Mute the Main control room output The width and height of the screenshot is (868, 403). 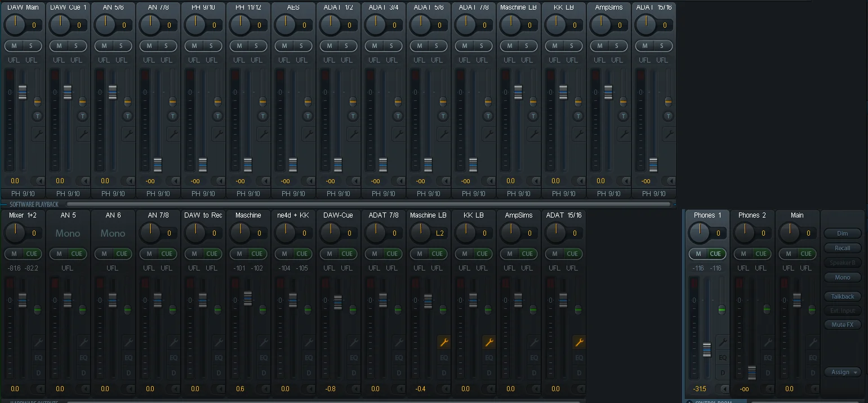789,254
